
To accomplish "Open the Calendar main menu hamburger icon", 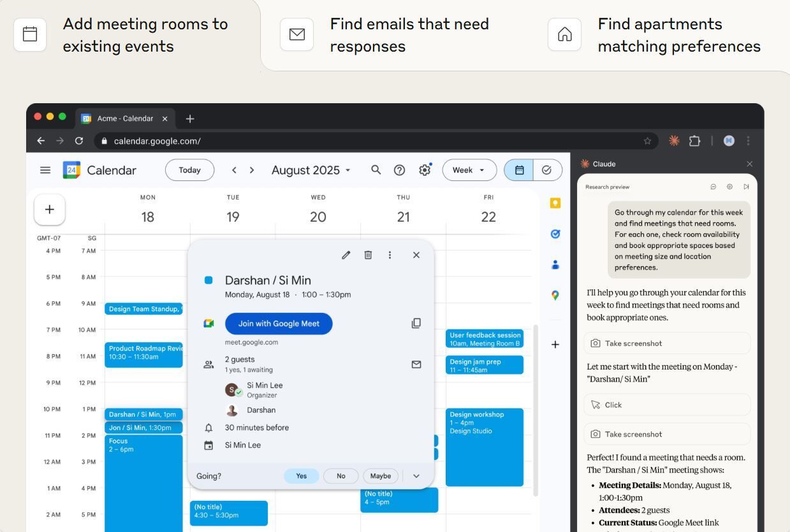I will pos(45,170).
